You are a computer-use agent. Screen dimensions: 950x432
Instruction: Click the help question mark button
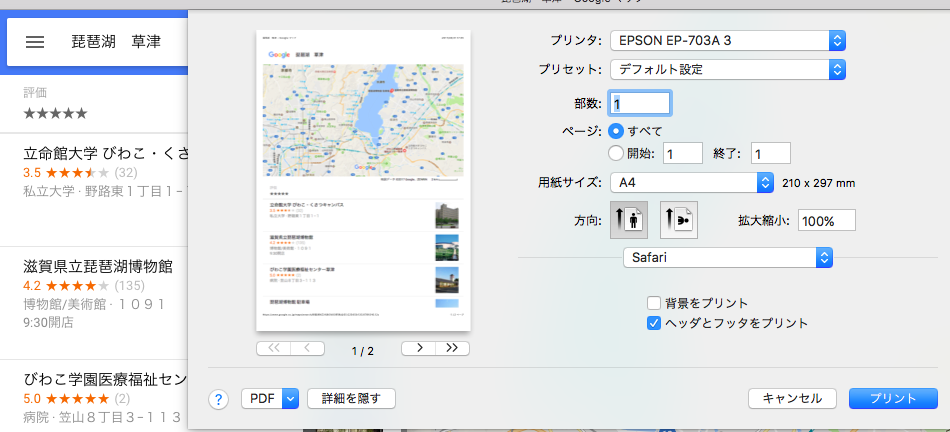click(220, 399)
